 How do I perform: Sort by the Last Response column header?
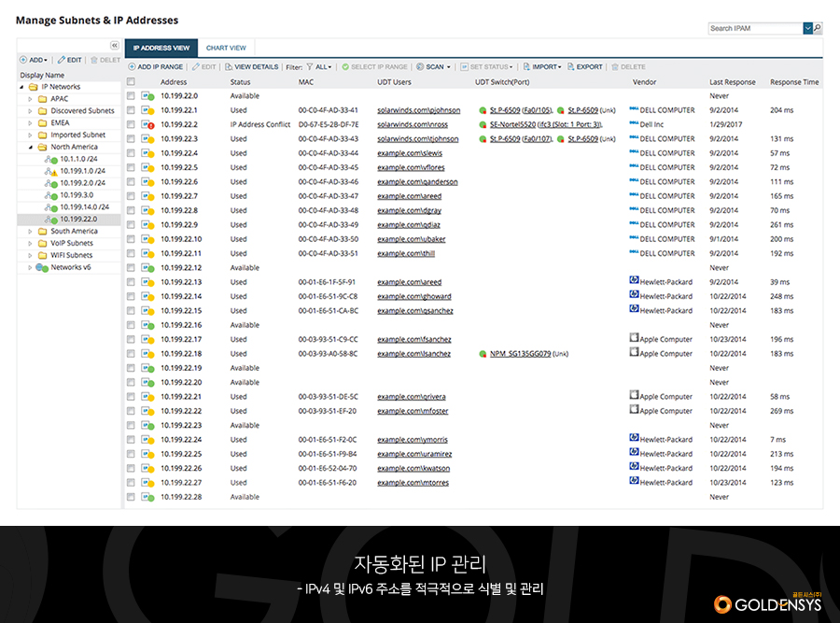point(733,82)
